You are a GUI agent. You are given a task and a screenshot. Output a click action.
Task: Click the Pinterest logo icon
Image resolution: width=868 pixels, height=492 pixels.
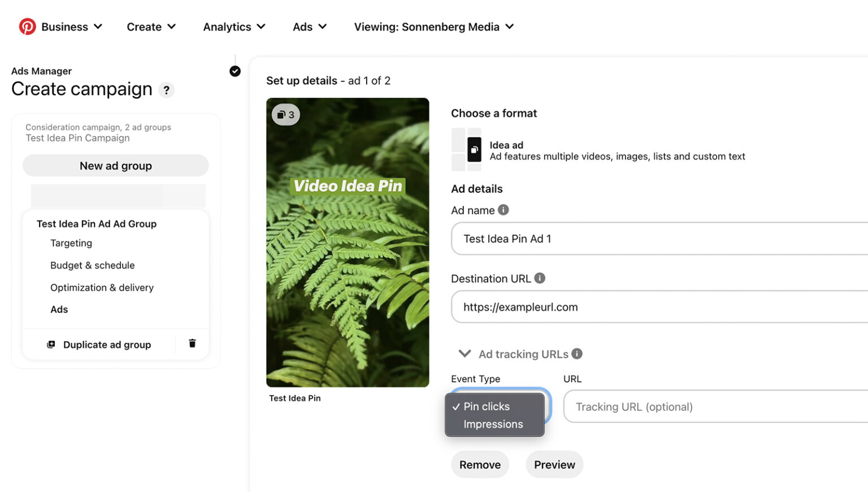[27, 27]
